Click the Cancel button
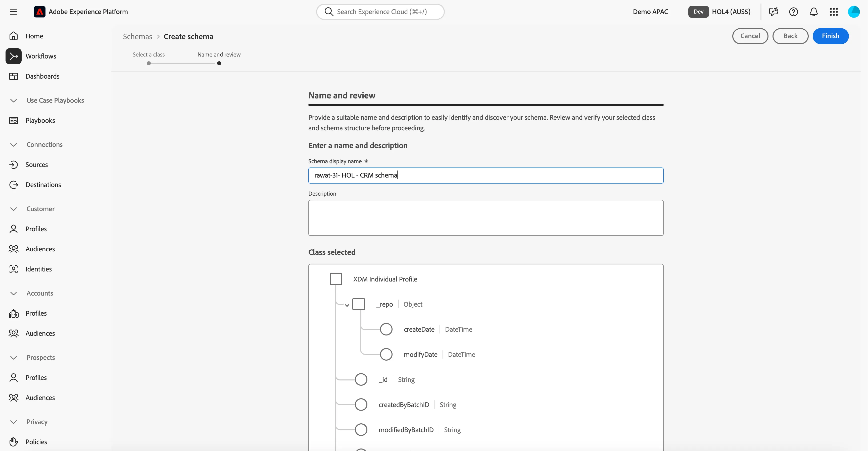 (x=750, y=36)
